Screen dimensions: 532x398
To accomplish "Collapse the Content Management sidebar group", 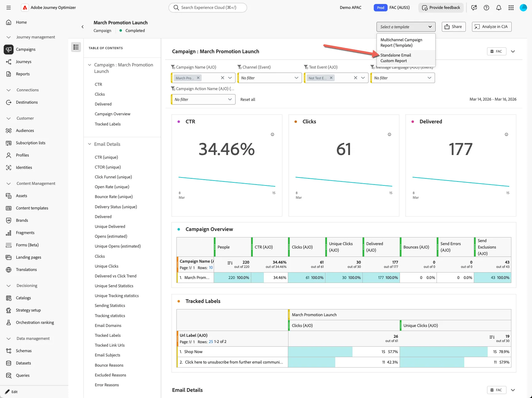I will tap(9, 183).
